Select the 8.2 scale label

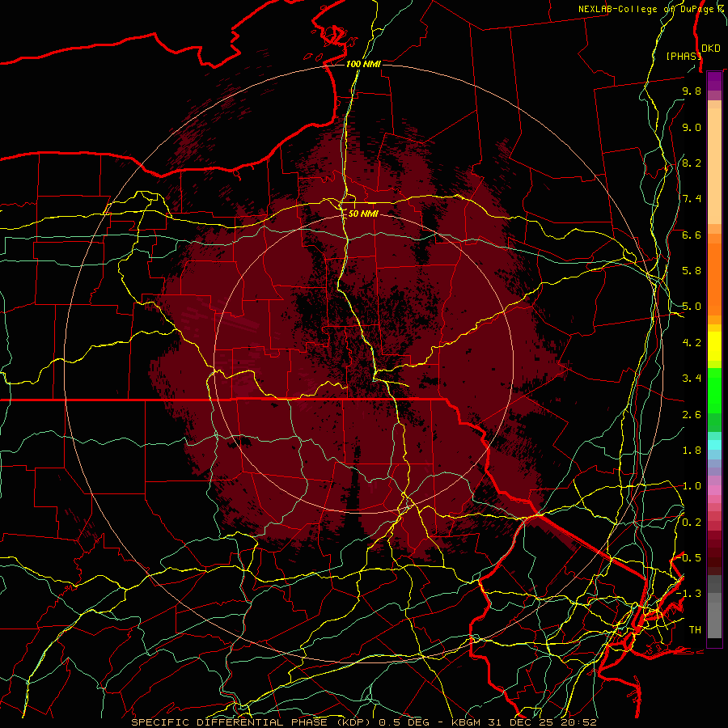pos(692,163)
